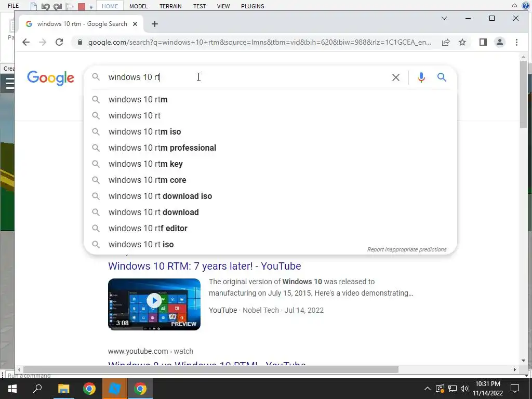Click the vertical scrollbar thumb
This screenshot has width=532, height=399.
(524, 95)
